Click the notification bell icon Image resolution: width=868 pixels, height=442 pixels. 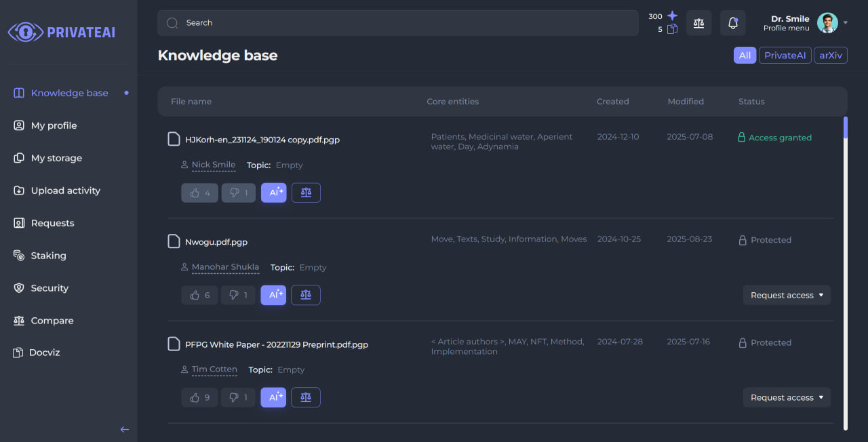(732, 23)
